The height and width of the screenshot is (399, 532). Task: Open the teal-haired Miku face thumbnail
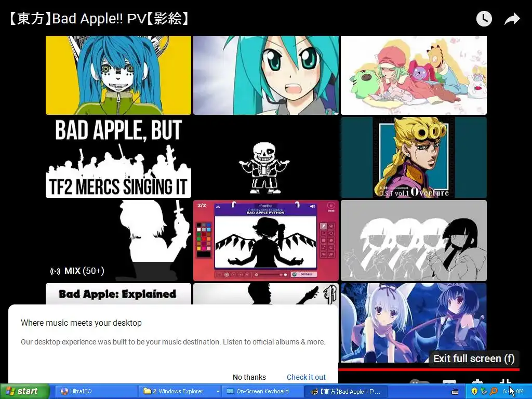[266, 75]
